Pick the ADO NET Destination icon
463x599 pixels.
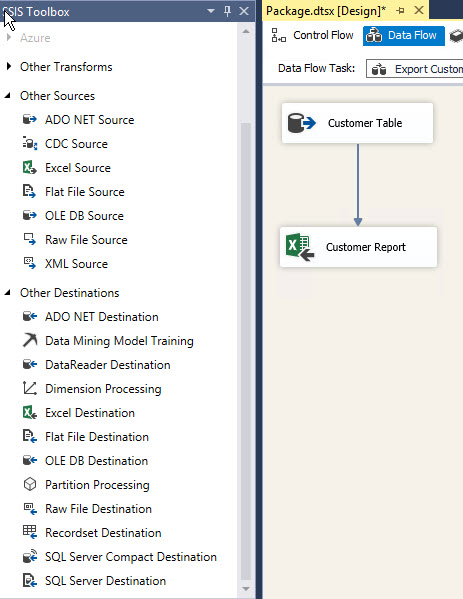[x=29, y=317]
